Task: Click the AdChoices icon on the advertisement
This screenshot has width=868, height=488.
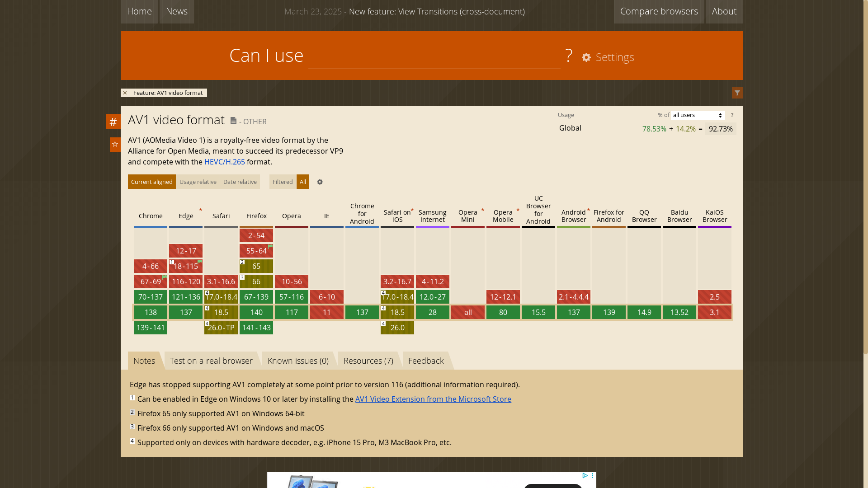Action: click(585, 475)
